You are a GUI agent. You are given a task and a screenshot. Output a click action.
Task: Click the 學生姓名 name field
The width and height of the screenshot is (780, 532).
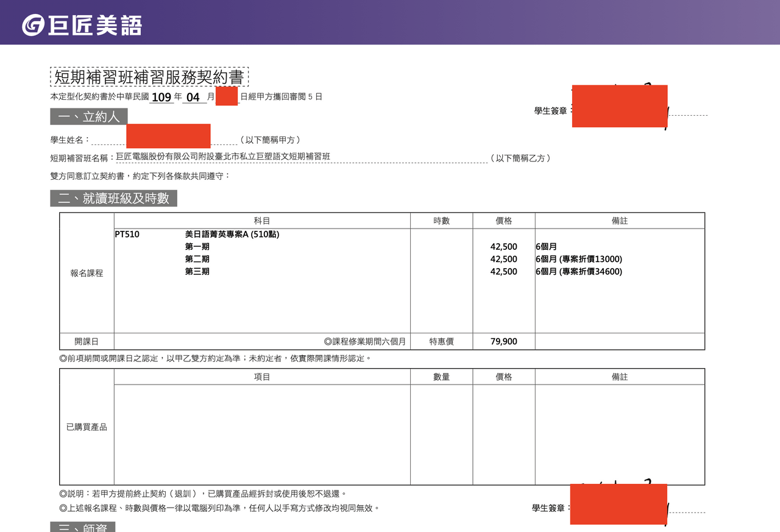tap(168, 136)
